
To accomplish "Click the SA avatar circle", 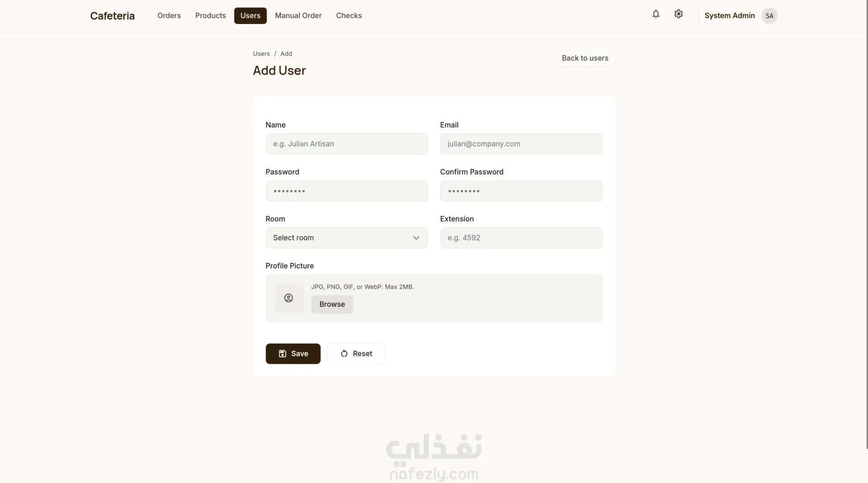I will pos(769,16).
